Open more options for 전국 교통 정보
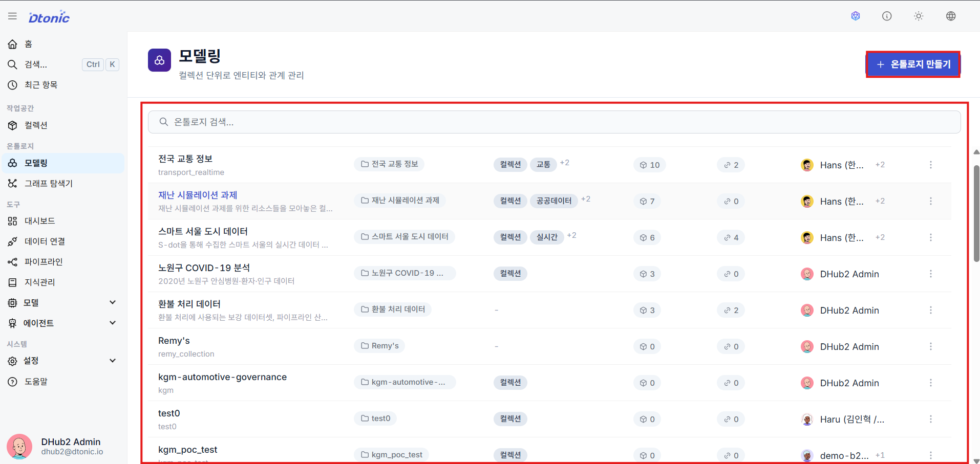This screenshot has width=980, height=464. click(931, 165)
